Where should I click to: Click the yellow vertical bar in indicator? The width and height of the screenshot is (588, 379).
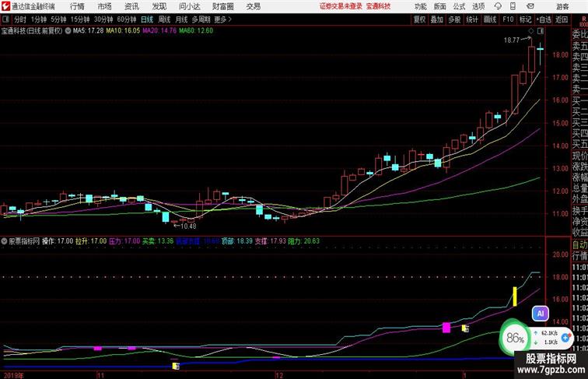(x=515, y=297)
